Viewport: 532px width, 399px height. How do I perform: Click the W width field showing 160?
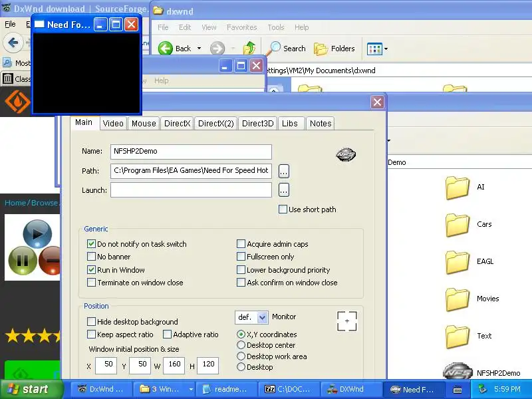(174, 365)
